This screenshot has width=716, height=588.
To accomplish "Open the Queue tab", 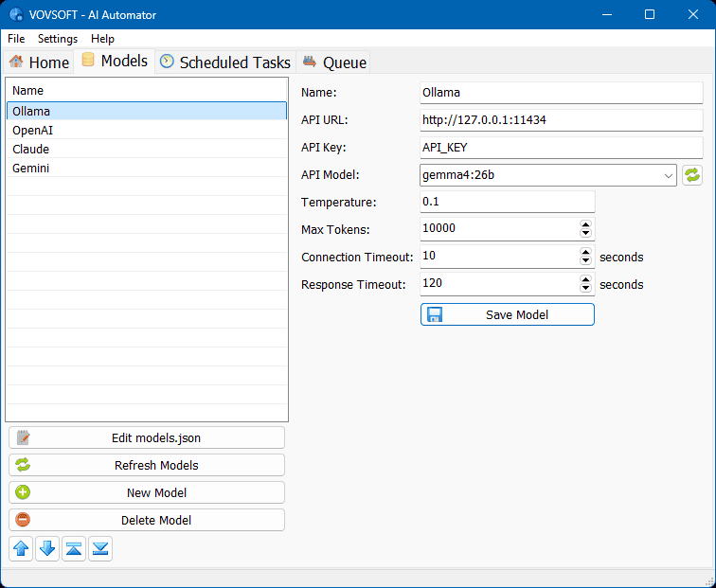I will 334,62.
